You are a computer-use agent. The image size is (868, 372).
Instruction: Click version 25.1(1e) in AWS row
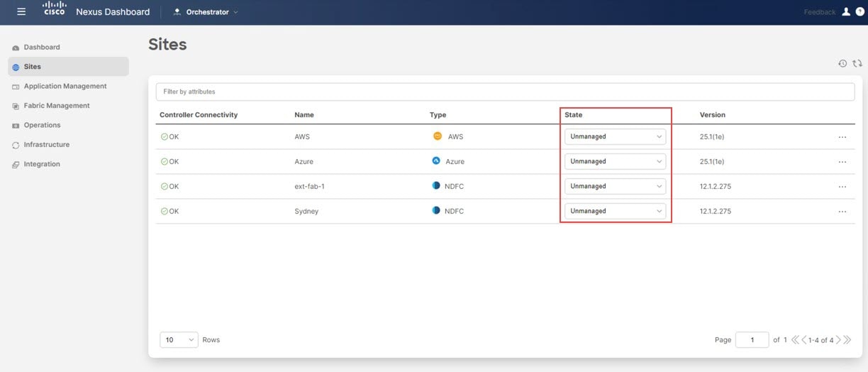coord(712,137)
